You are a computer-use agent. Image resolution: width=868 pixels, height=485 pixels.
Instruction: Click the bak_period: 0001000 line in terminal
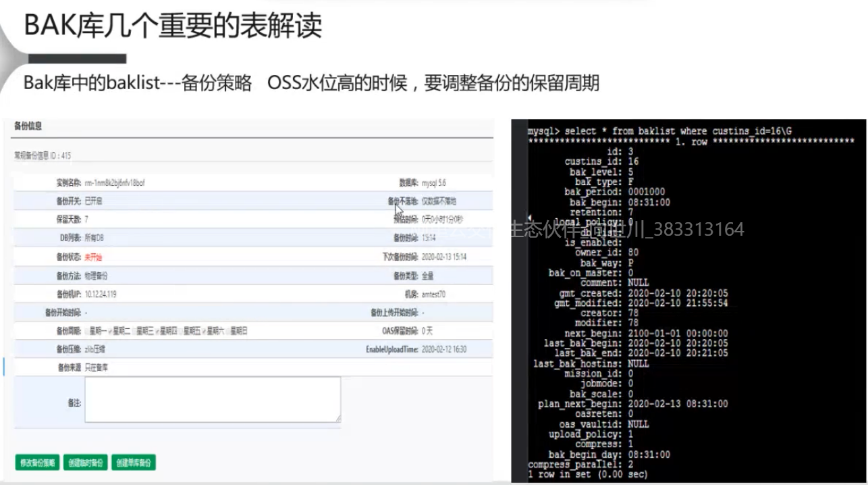point(614,192)
